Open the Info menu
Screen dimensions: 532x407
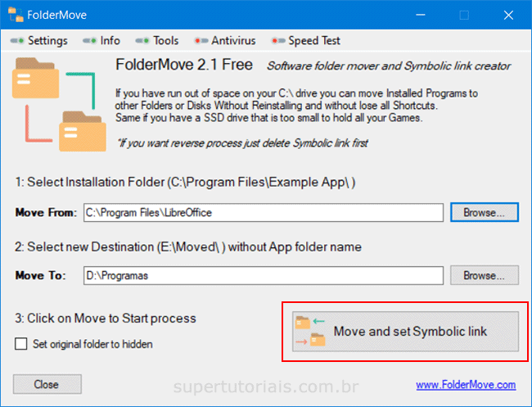(103, 41)
